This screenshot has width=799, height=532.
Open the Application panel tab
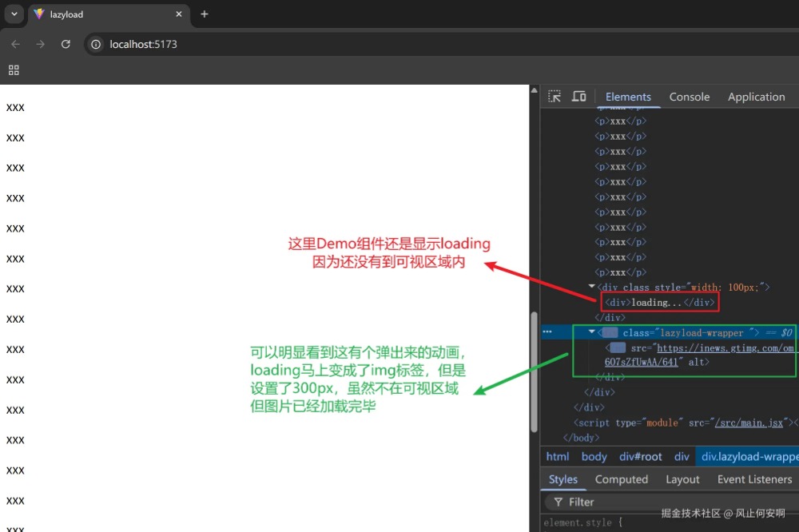756,97
